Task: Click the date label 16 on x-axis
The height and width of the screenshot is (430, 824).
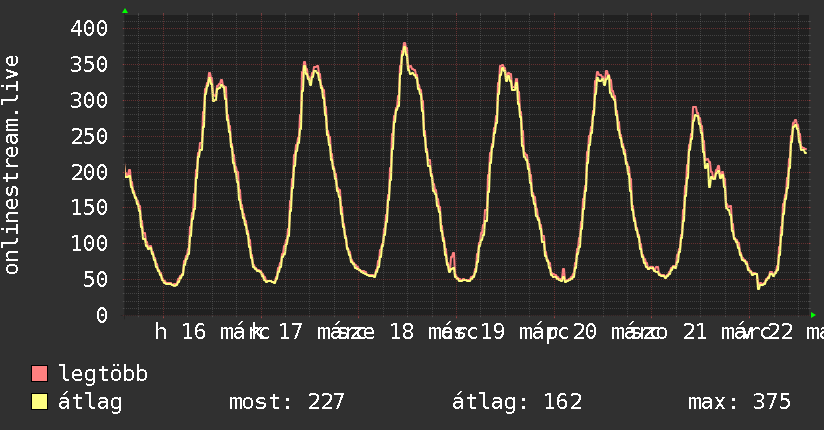Action: click(194, 332)
